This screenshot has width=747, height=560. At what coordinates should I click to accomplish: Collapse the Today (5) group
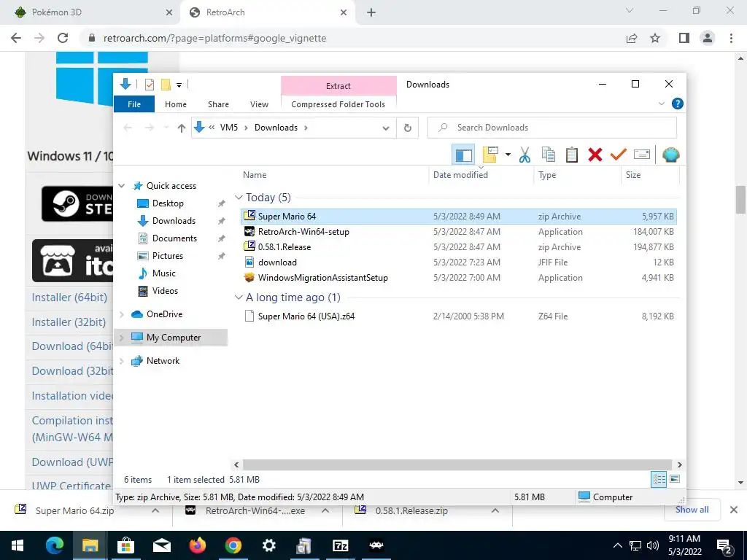click(x=239, y=197)
